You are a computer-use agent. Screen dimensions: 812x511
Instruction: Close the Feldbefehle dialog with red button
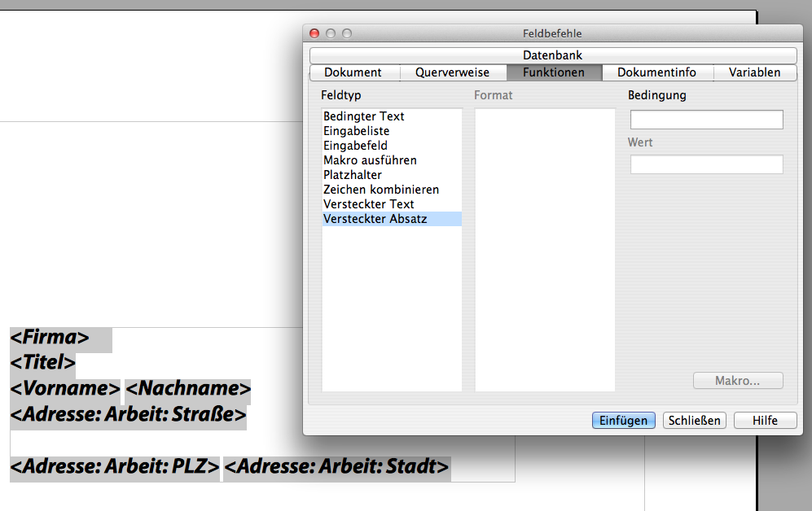tap(314, 33)
